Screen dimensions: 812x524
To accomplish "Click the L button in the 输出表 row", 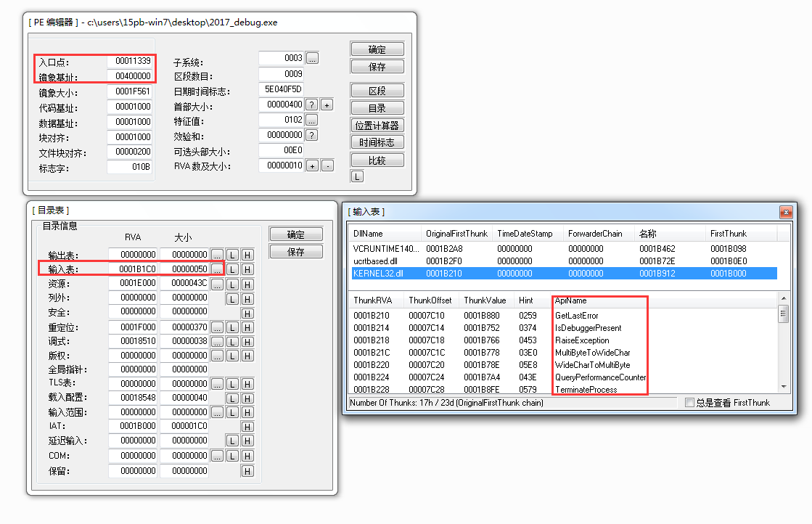I will (x=232, y=255).
